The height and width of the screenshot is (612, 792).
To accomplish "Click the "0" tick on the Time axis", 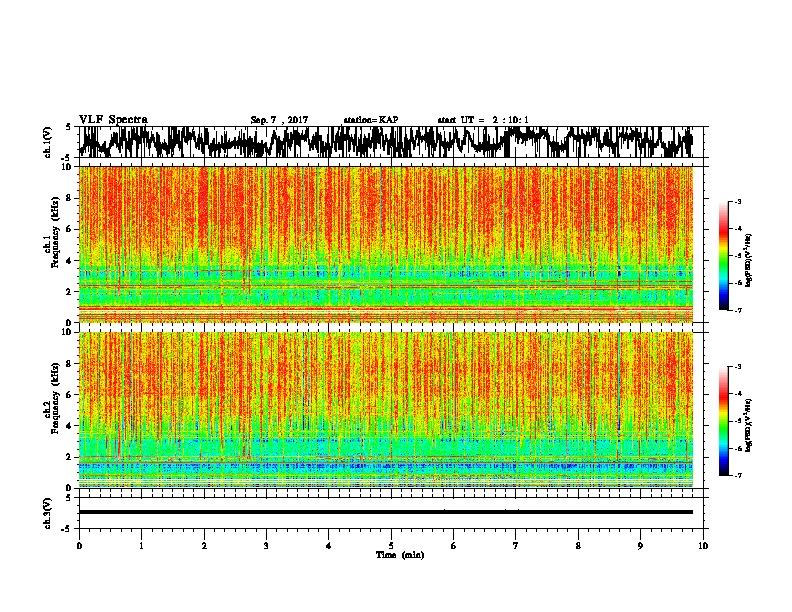I will coord(79,546).
